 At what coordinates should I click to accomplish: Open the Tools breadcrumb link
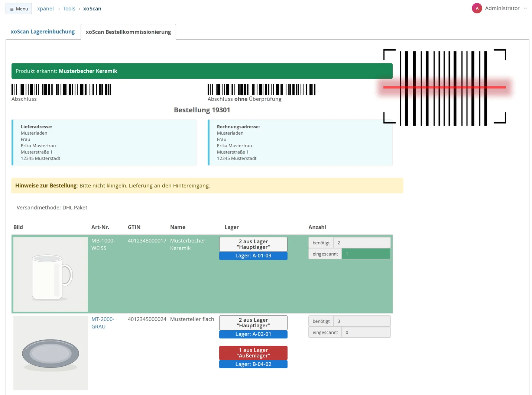pyautogui.click(x=69, y=9)
